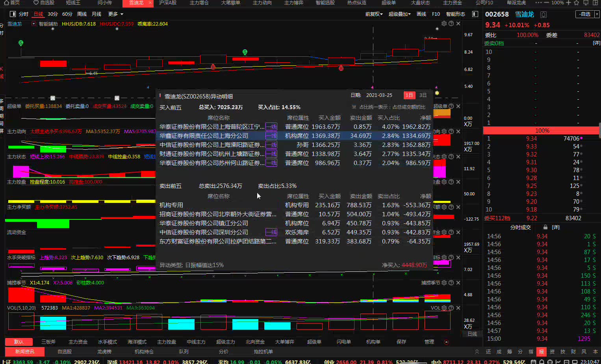Close the 主力控盘 indicator pane

coord(458,182)
